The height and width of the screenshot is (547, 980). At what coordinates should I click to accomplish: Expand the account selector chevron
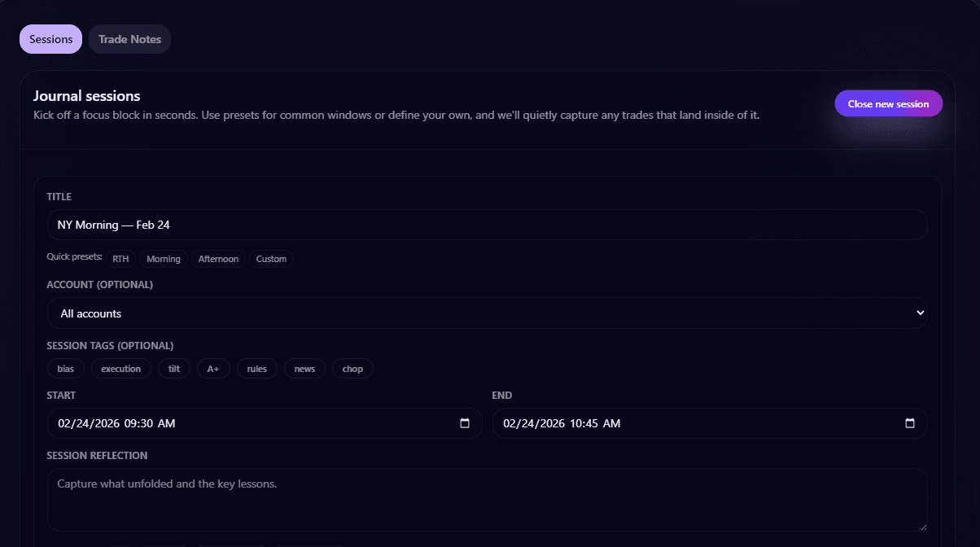[920, 313]
